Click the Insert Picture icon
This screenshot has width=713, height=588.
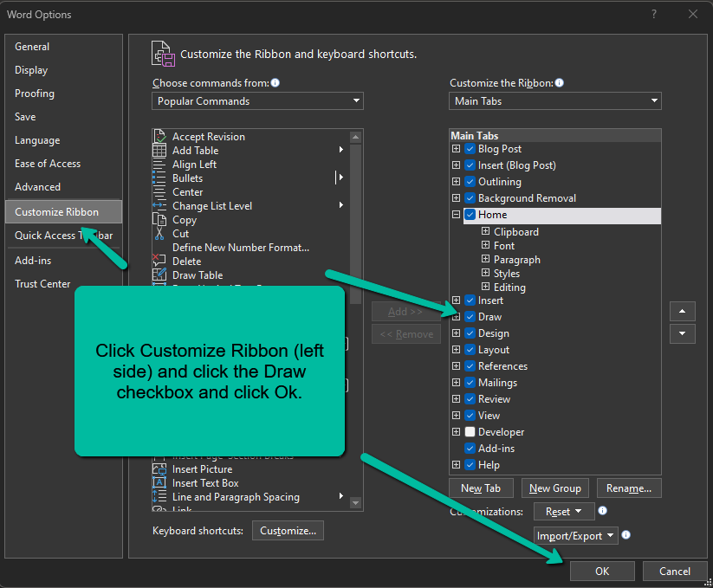point(159,469)
